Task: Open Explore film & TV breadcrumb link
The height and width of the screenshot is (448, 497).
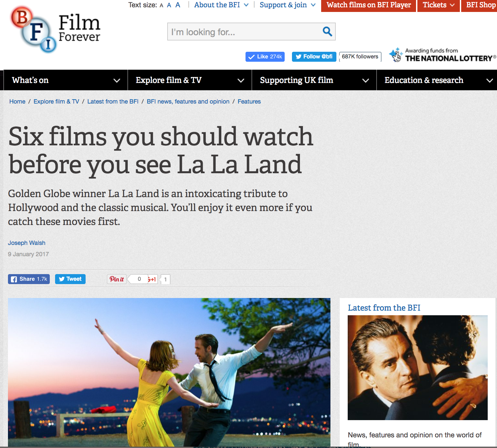Action: pos(56,102)
